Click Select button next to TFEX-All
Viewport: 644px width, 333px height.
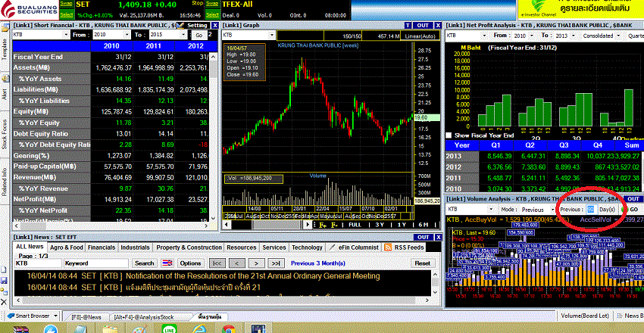(x=212, y=15)
